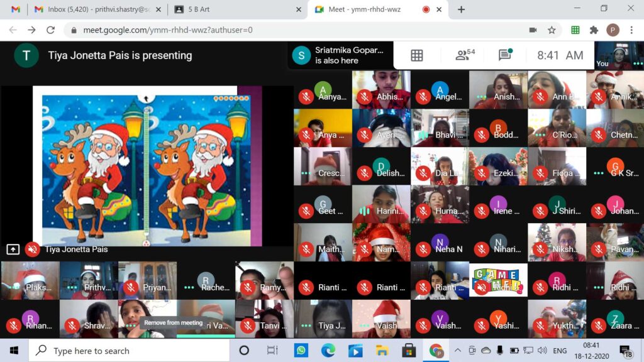644x362 pixels.
Task: Open the Chrome profile avatar P
Action: tap(613, 30)
